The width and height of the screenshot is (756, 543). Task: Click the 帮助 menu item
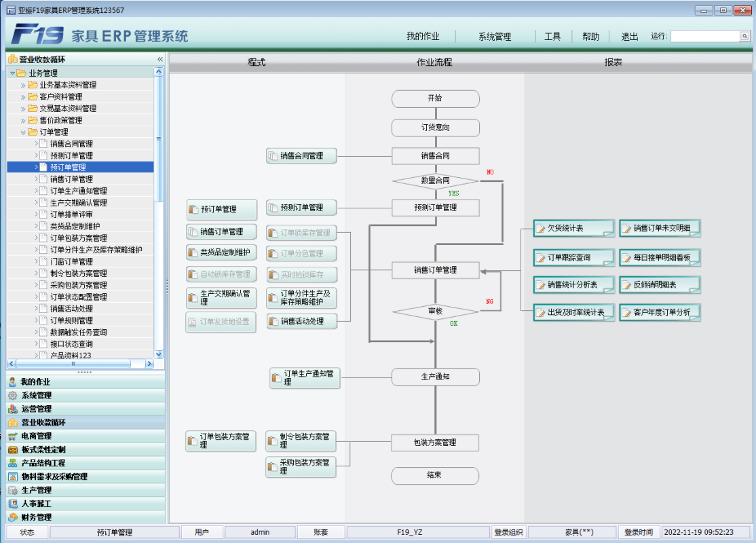click(590, 36)
